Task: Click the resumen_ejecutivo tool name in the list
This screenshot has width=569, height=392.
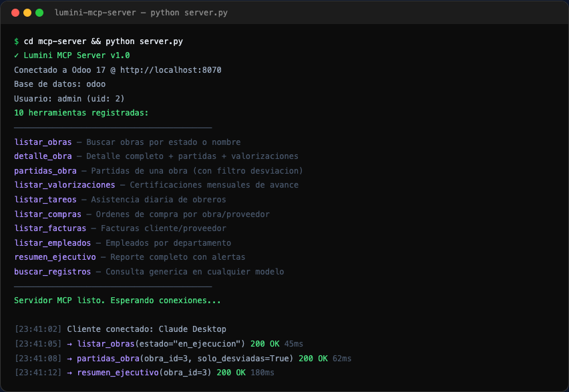Action: (x=55, y=257)
